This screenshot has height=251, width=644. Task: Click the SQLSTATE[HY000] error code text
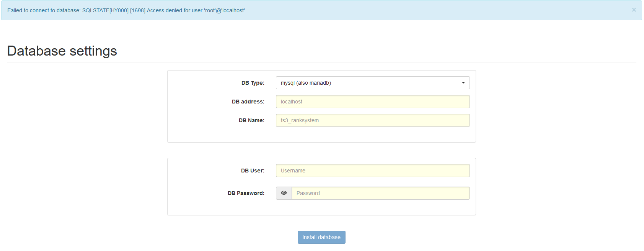click(105, 10)
